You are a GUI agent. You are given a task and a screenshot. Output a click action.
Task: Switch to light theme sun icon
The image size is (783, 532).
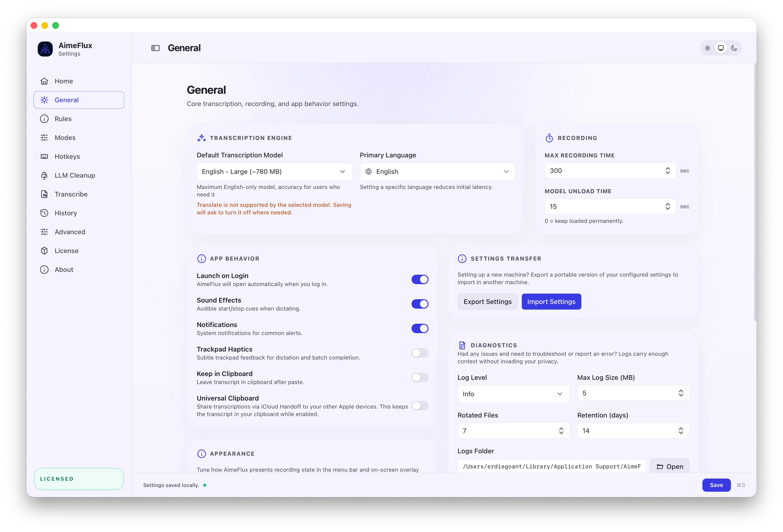[708, 48]
